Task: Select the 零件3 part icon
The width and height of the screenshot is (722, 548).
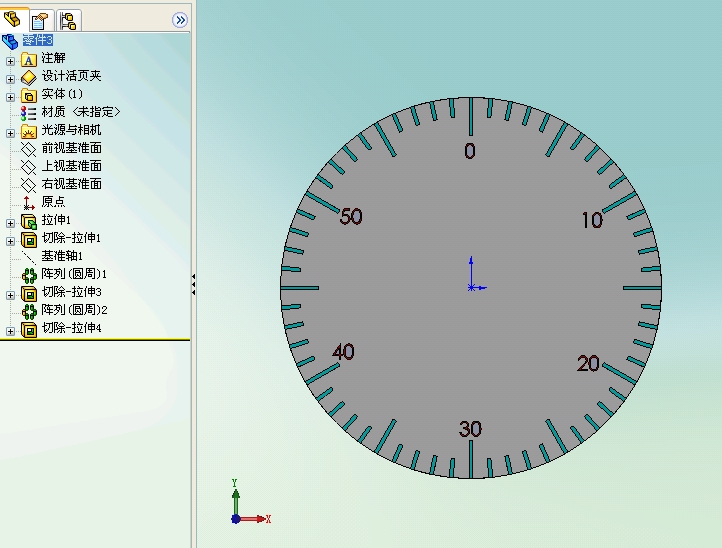Action: 10,41
